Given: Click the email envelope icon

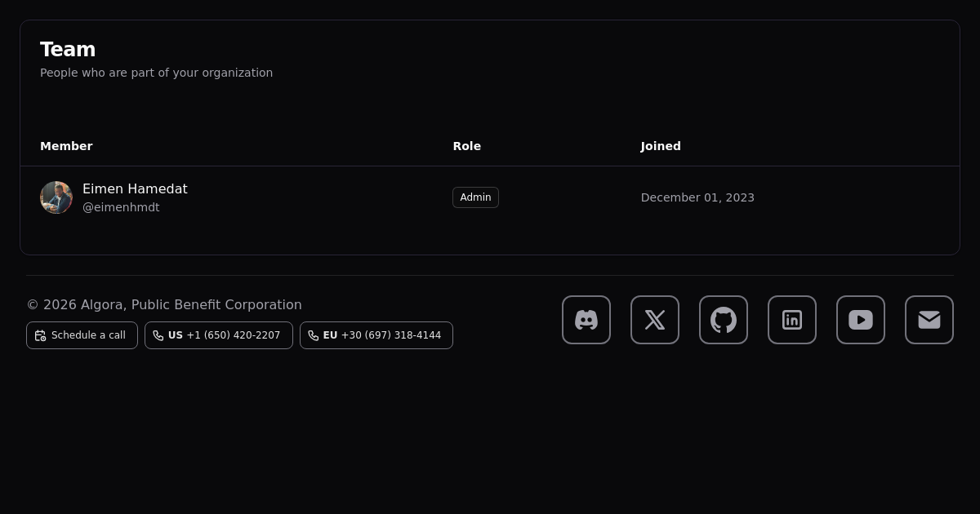Looking at the screenshot, I should 929,320.
